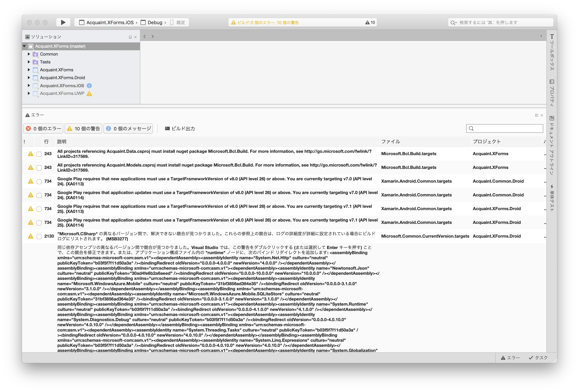Screen dimensions: 579x392
Task: Open the Build Output view
Action: pyautogui.click(x=180, y=129)
